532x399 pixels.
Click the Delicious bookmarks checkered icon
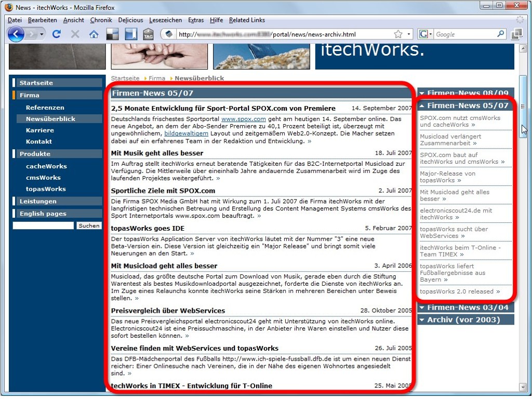113,34
